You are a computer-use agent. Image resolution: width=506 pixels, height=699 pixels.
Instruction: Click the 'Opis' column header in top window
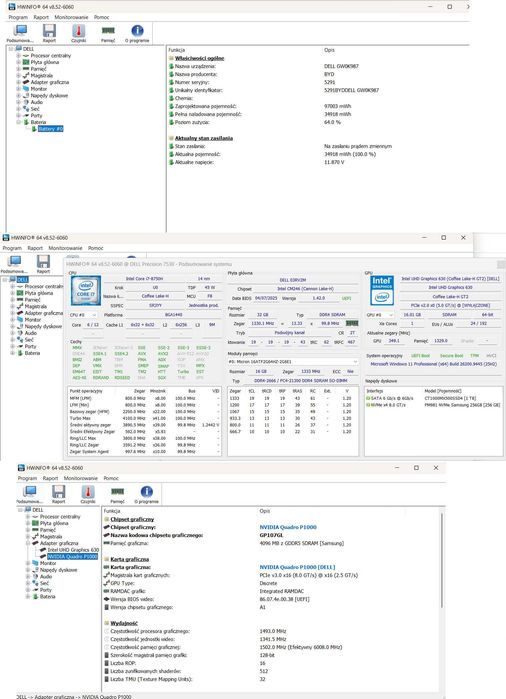(329, 50)
